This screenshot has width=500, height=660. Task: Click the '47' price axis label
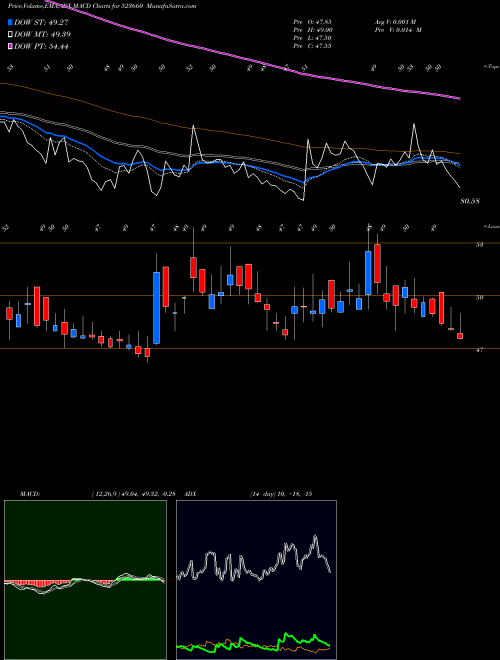[x=479, y=350]
